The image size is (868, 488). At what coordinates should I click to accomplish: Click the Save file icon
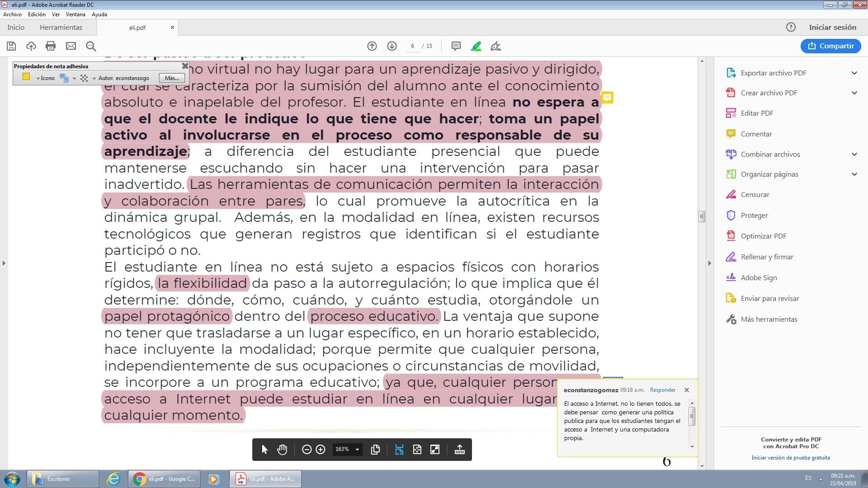coord(11,46)
